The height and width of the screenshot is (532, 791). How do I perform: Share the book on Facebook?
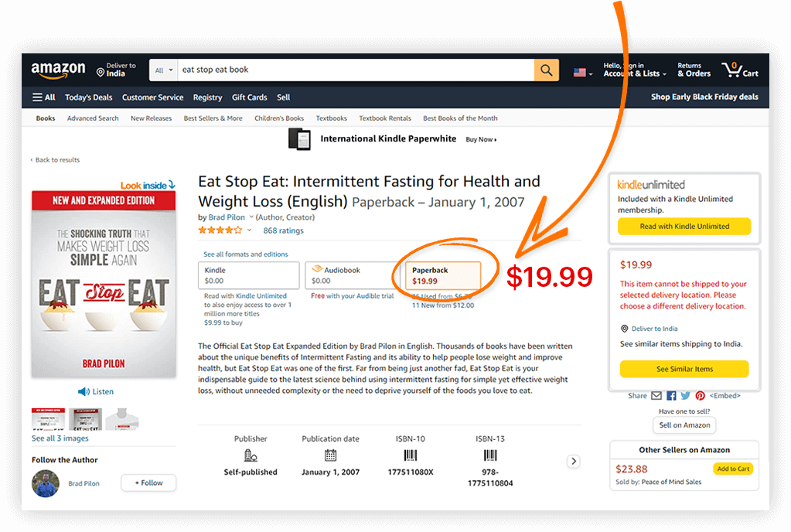pyautogui.click(x=671, y=396)
